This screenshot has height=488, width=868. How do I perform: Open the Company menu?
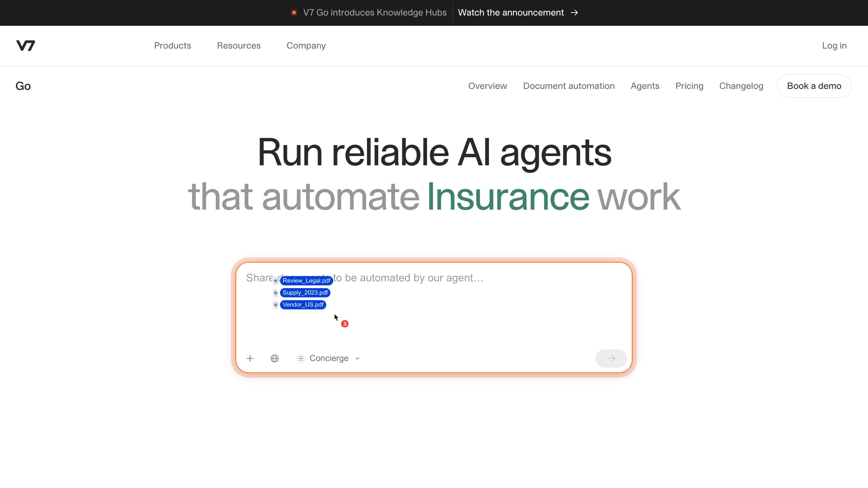point(306,46)
